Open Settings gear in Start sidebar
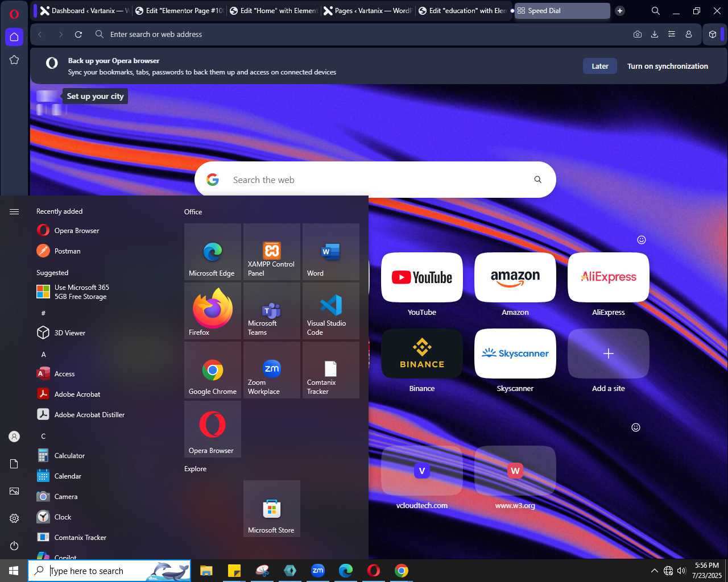Screen dimensions: 728x582 [14, 518]
